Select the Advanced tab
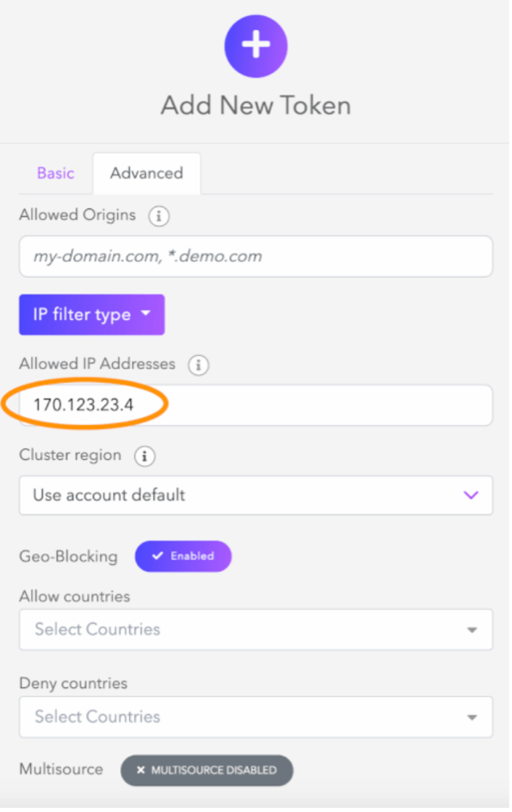This screenshot has height=812, width=512. tap(146, 173)
